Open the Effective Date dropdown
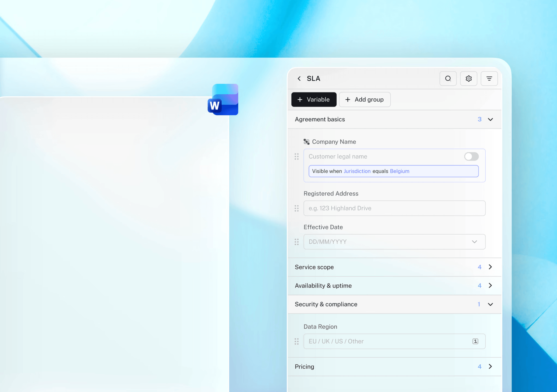Image resolution: width=557 pixels, height=392 pixels. click(474, 242)
